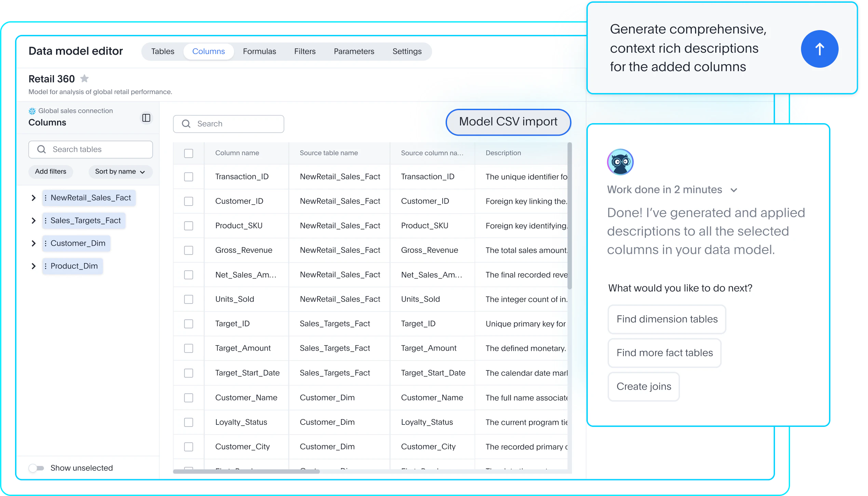Click the owl assistant avatar

point(620,162)
